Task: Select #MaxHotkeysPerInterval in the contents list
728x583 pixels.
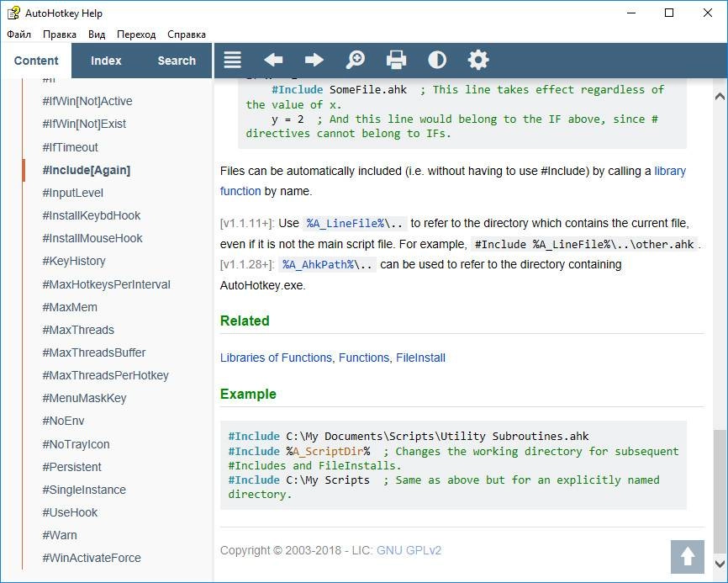Action: point(106,284)
